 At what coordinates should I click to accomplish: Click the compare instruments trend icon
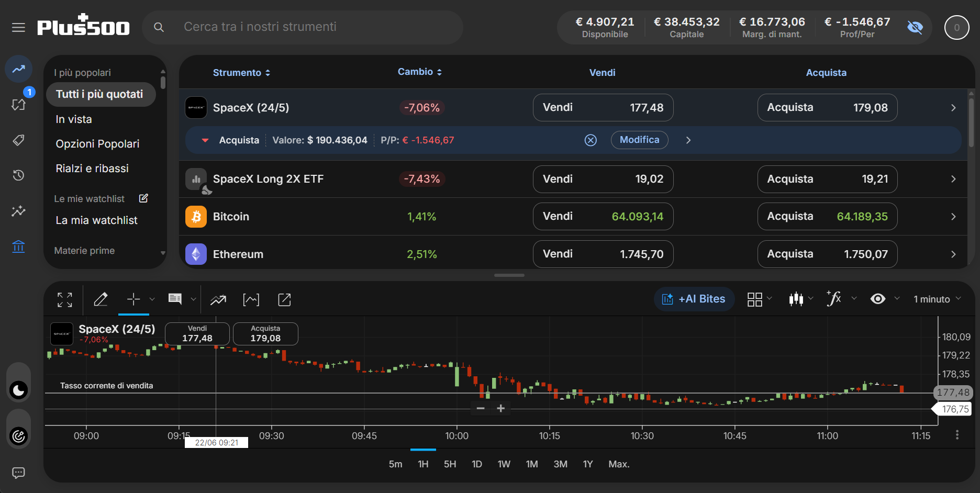[218, 300]
